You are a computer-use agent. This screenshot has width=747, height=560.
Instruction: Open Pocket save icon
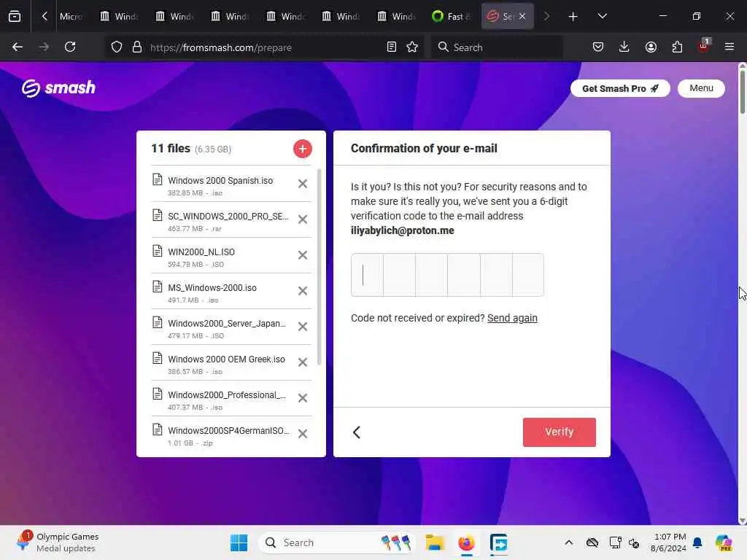tap(598, 47)
